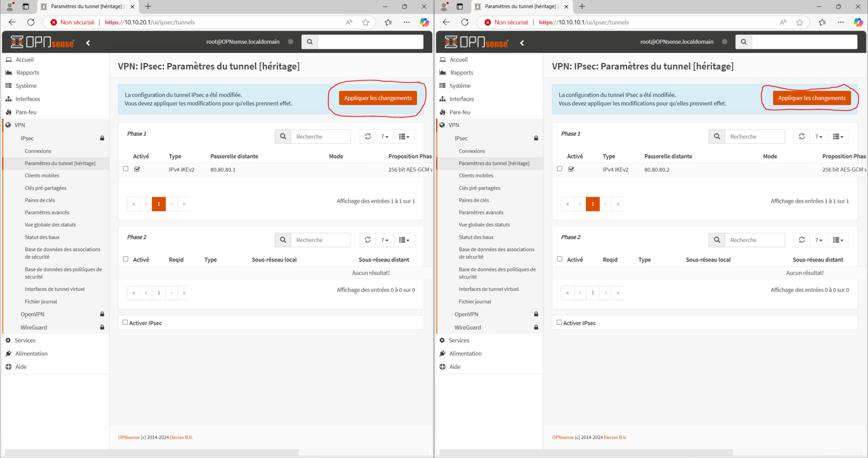The width and height of the screenshot is (868, 458).
Task: Enable the Activer IPsec checkbox in left window
Action: pyautogui.click(x=125, y=322)
